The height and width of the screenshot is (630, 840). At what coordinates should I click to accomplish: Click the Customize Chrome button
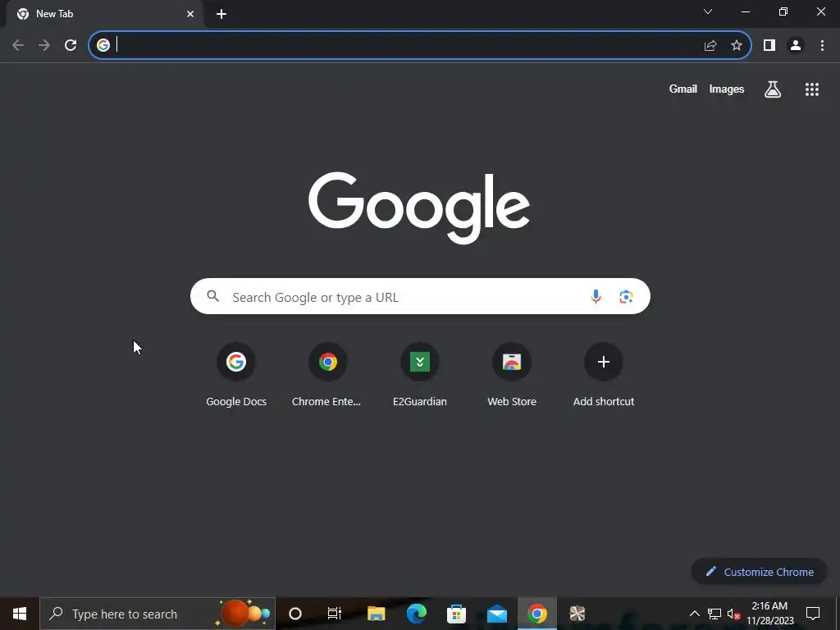pyautogui.click(x=760, y=572)
